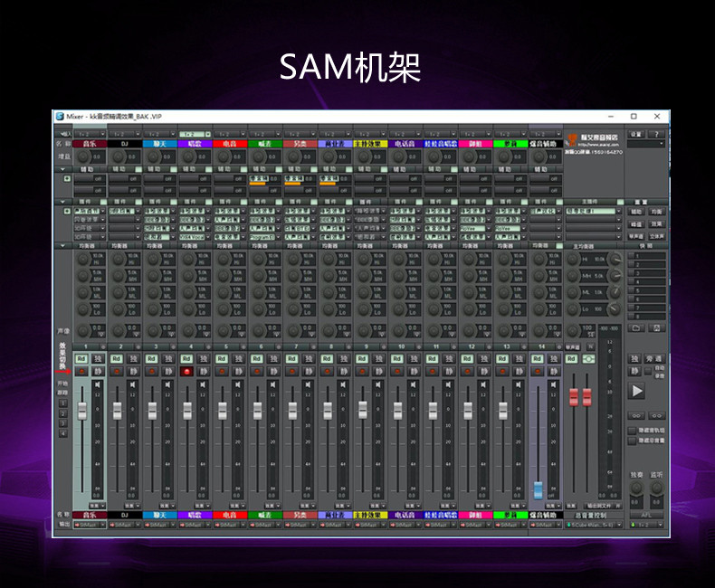Image resolution: width=715 pixels, height=588 pixels.
Task: Open dropdown below 设置 button
Action: click(646, 144)
